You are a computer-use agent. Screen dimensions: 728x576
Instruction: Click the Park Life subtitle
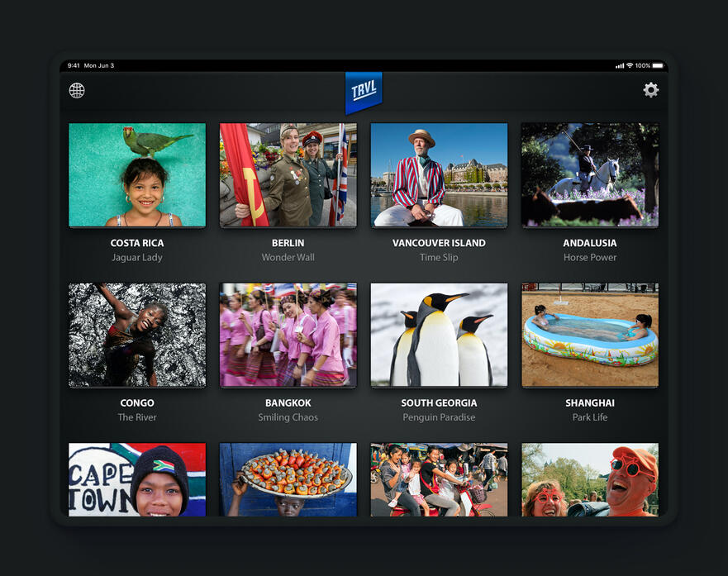(x=590, y=417)
